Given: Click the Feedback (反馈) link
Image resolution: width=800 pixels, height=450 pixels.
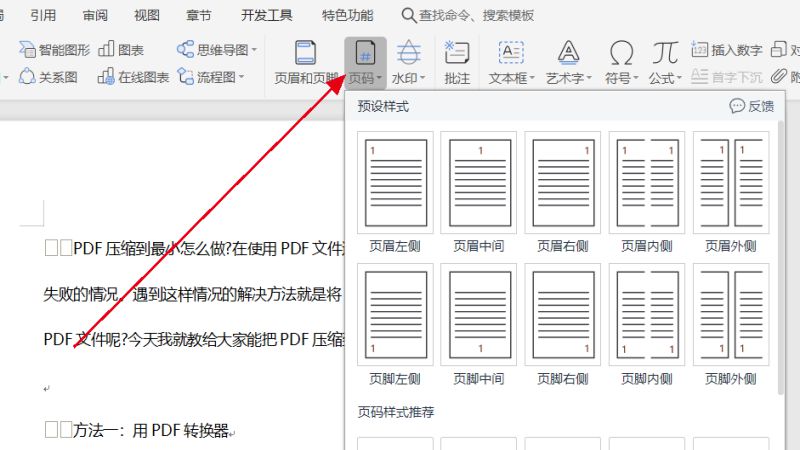Looking at the screenshot, I should point(752,106).
